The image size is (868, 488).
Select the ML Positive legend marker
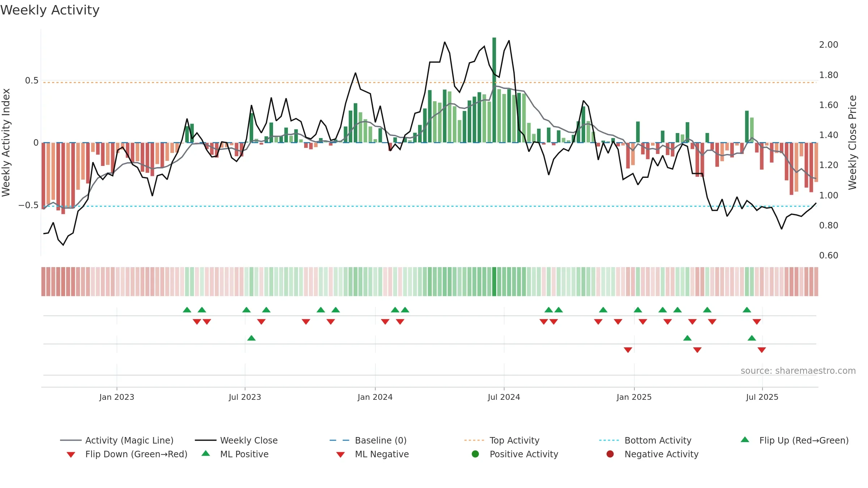point(206,453)
